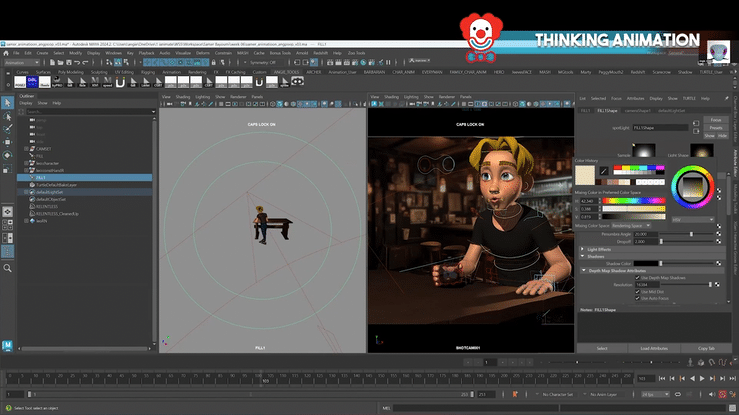The height and width of the screenshot is (415, 739).
Task: Select the arrow Select tool in toolbox
Action: click(8, 103)
